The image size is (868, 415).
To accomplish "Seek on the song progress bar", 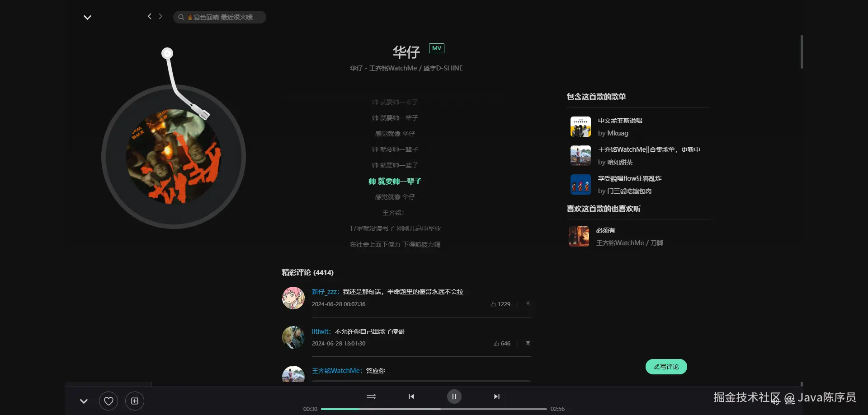I will (x=434, y=409).
